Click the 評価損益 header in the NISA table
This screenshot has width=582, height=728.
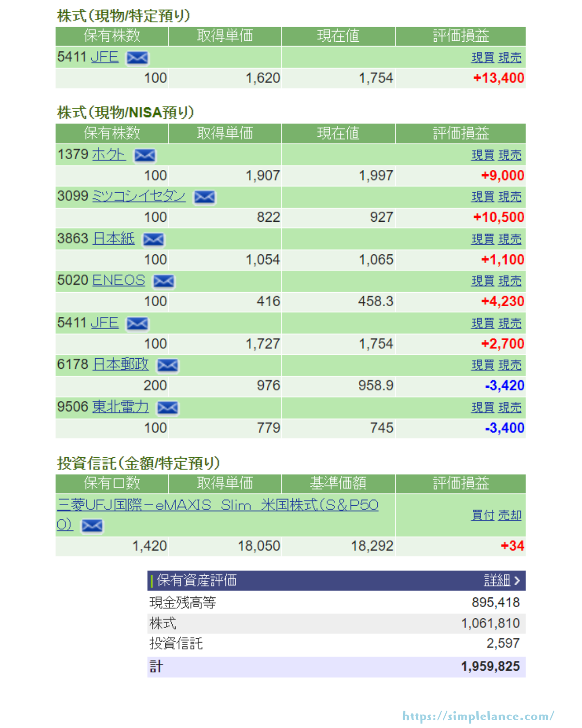[x=460, y=133]
